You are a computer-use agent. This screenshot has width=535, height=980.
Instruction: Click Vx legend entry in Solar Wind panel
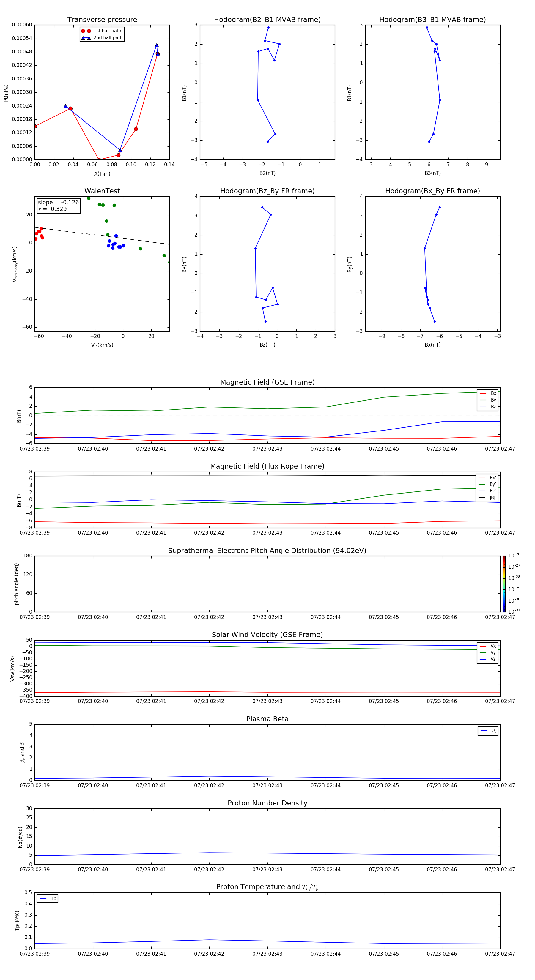pos(488,646)
